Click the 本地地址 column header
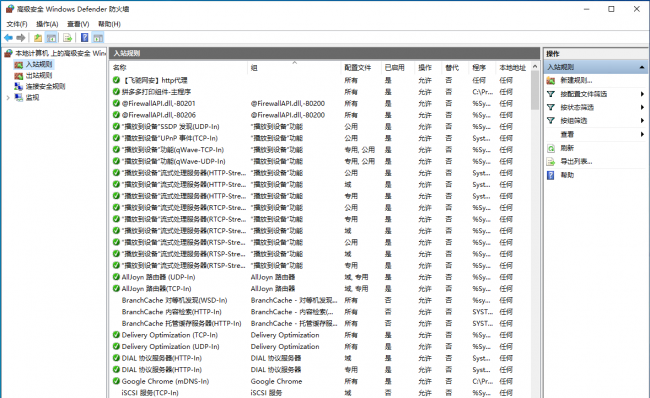Image resolution: width=650 pixels, height=398 pixels. [513, 68]
